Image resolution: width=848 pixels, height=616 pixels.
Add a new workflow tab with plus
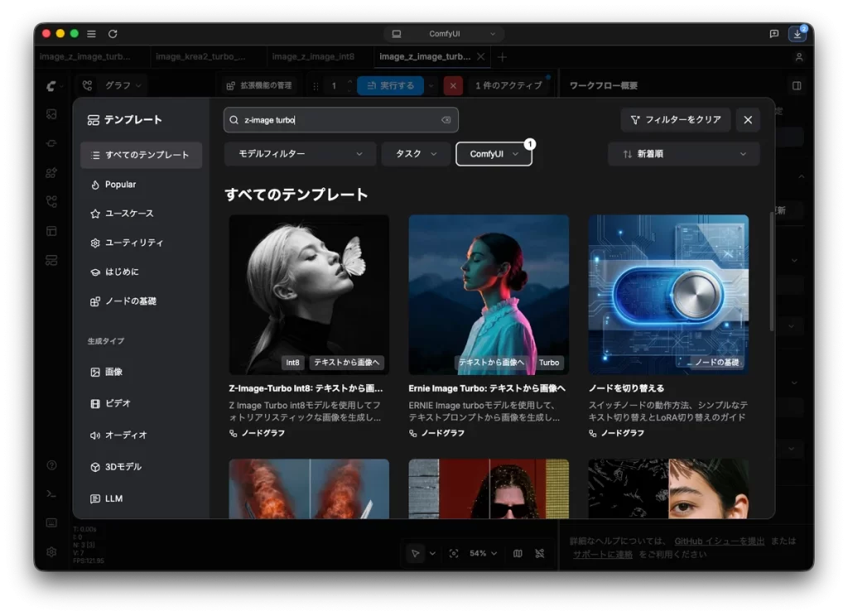tap(502, 57)
